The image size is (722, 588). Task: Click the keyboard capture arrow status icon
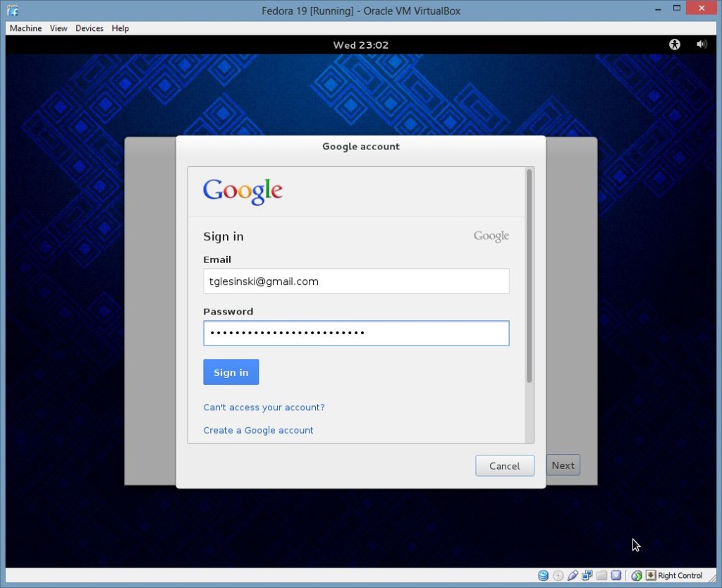coord(651,575)
